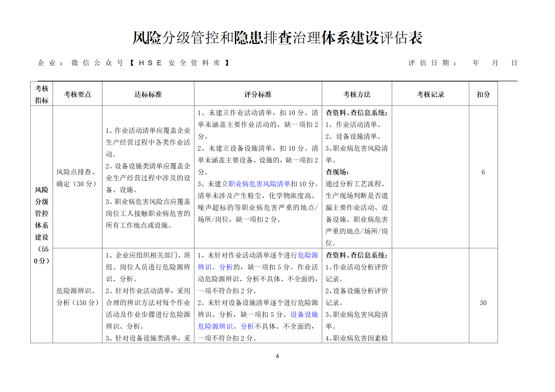Click the 危险源辨识、分析 (150分) cell
The width and height of the screenshot is (555, 392).
[x=77, y=297]
